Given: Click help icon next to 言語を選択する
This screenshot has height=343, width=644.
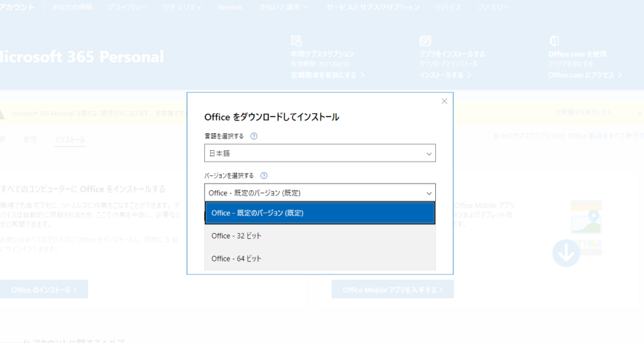Looking at the screenshot, I should pos(254,136).
